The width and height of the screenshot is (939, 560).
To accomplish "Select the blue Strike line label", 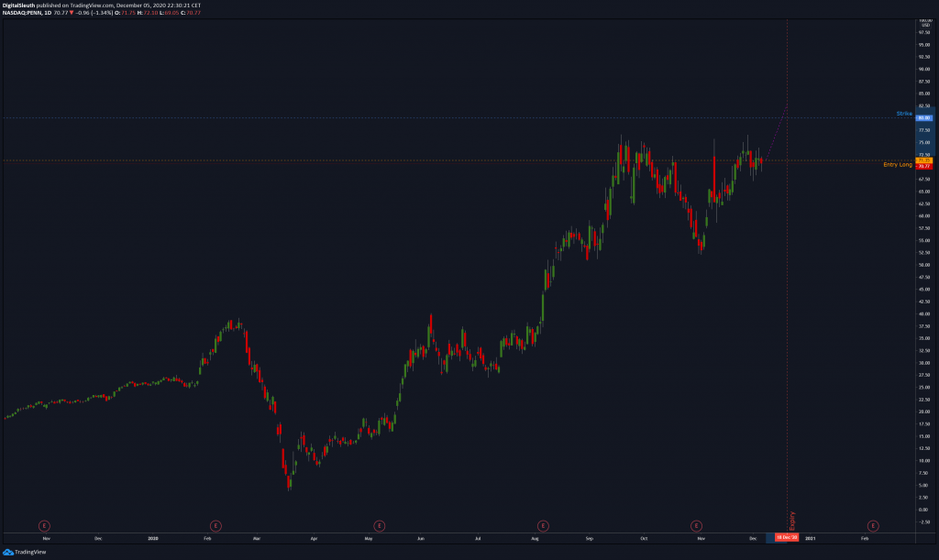I will click(904, 114).
